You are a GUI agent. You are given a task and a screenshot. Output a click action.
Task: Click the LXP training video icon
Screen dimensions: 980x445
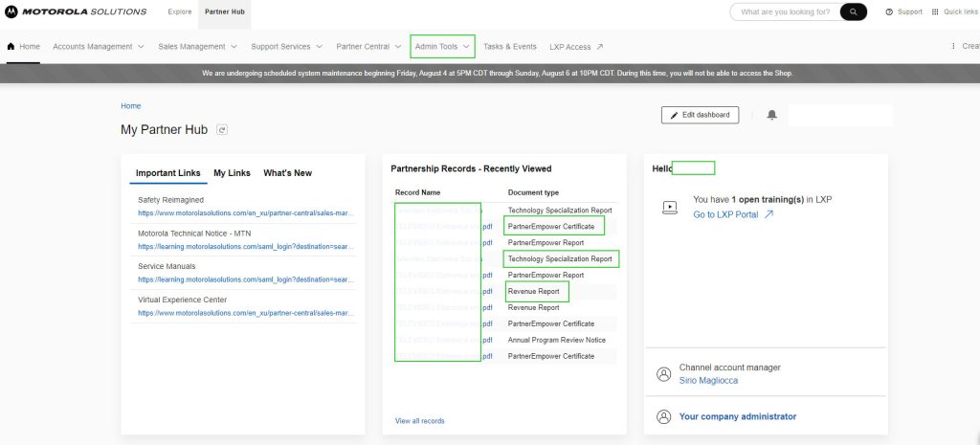pyautogui.click(x=669, y=208)
